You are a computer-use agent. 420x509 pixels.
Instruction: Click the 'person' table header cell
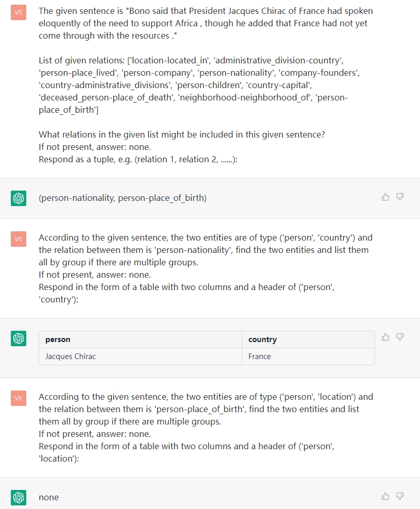coord(140,340)
